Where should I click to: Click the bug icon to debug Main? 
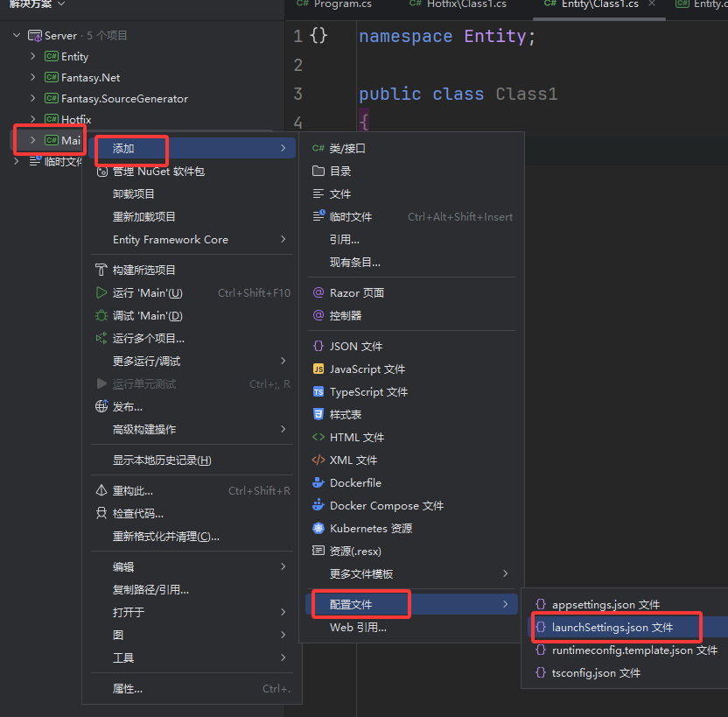[x=101, y=315]
